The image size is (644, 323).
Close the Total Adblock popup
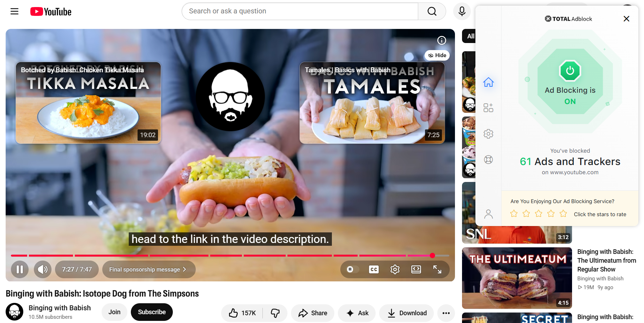[626, 19]
